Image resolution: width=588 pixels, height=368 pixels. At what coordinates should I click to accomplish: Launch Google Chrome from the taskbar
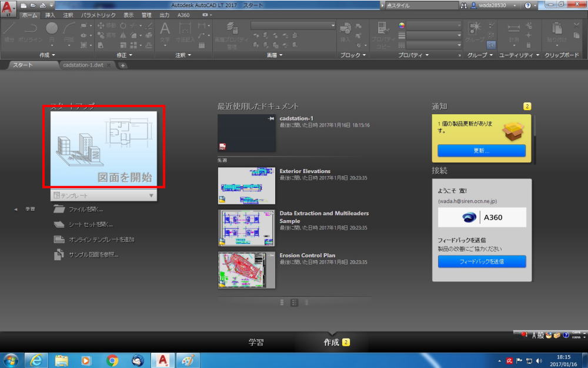click(112, 360)
